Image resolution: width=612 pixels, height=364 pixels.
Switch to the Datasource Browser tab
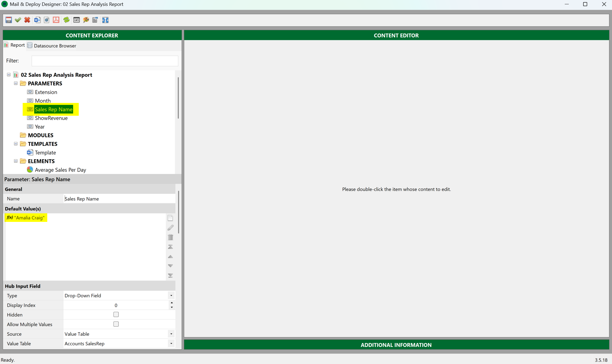point(52,46)
